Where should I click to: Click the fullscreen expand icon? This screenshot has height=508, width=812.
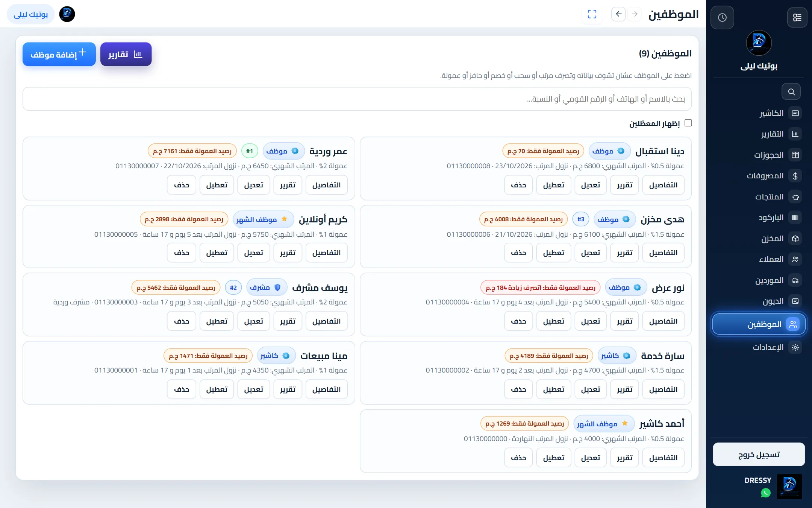point(592,14)
